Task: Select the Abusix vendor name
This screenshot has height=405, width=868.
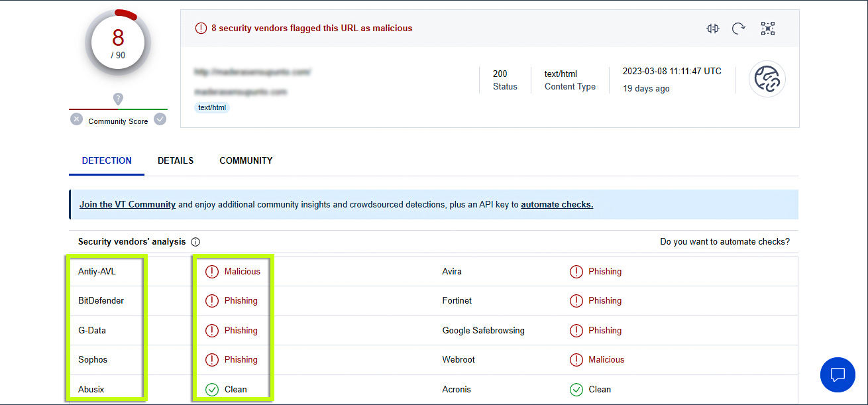Action: coord(91,389)
